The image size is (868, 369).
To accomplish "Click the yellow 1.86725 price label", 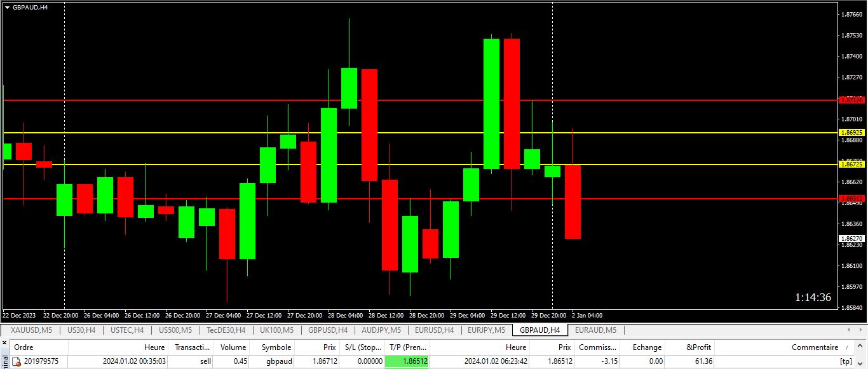I will click(852, 164).
